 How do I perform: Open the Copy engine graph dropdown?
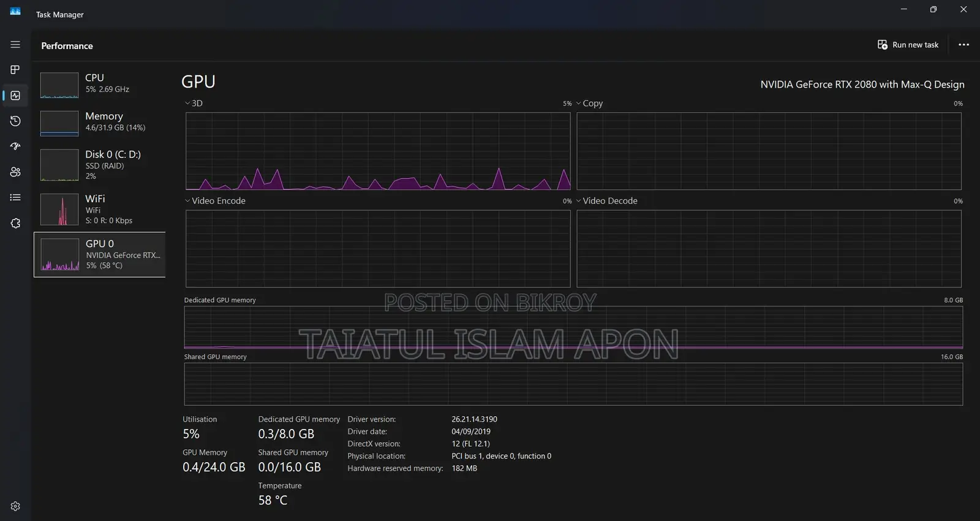pos(589,104)
